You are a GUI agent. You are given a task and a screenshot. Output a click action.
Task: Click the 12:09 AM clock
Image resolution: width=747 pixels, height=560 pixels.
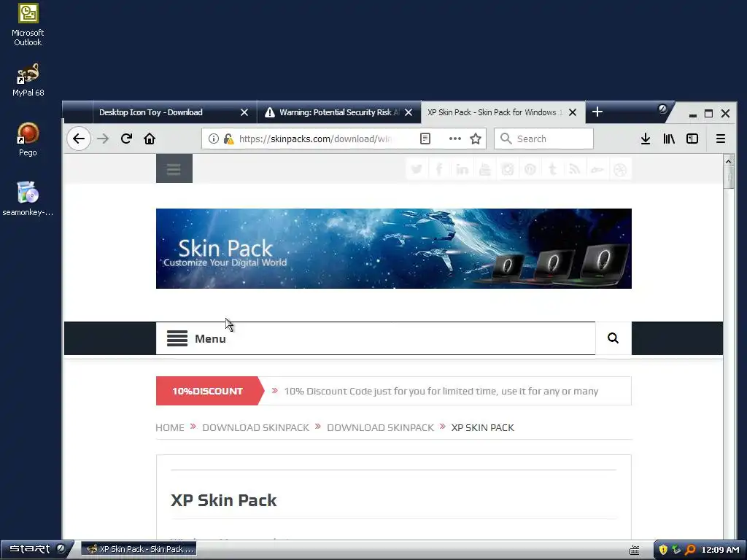720,550
